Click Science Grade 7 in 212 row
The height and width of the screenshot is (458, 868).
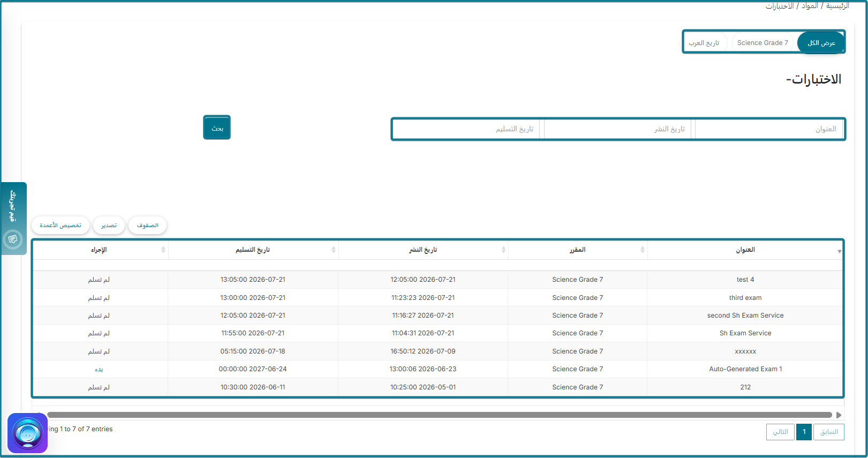[x=578, y=387]
